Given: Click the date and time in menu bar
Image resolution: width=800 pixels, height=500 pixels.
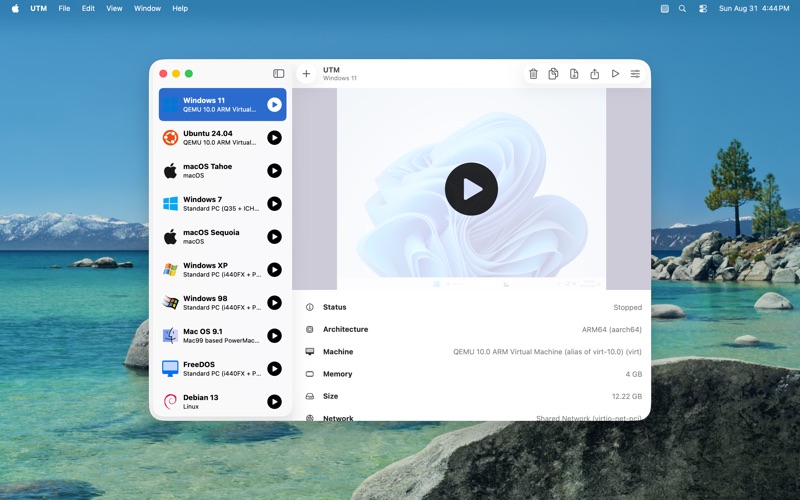Looking at the screenshot, I should [754, 8].
